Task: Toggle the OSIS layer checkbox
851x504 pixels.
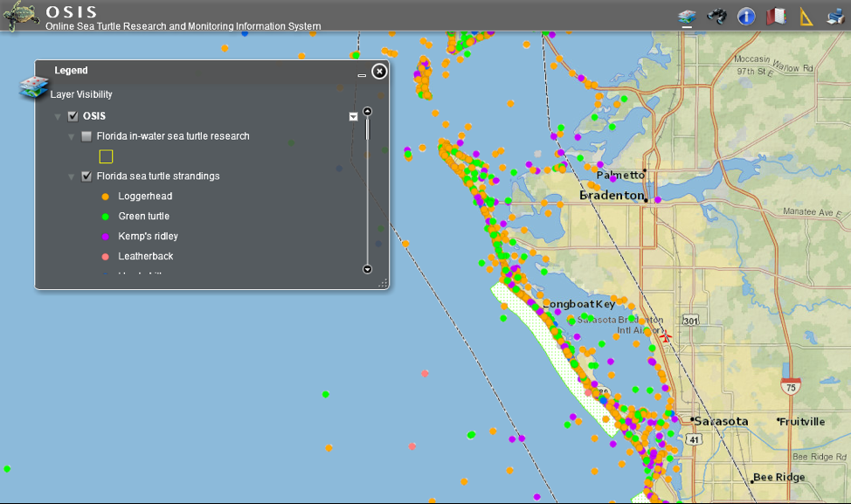Action: point(73,116)
